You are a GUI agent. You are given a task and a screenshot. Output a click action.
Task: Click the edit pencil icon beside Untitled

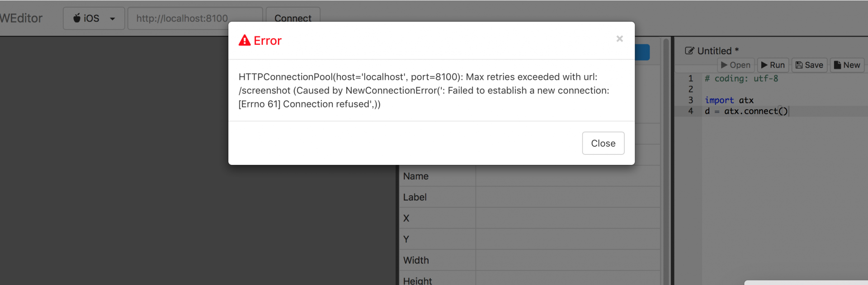point(689,51)
